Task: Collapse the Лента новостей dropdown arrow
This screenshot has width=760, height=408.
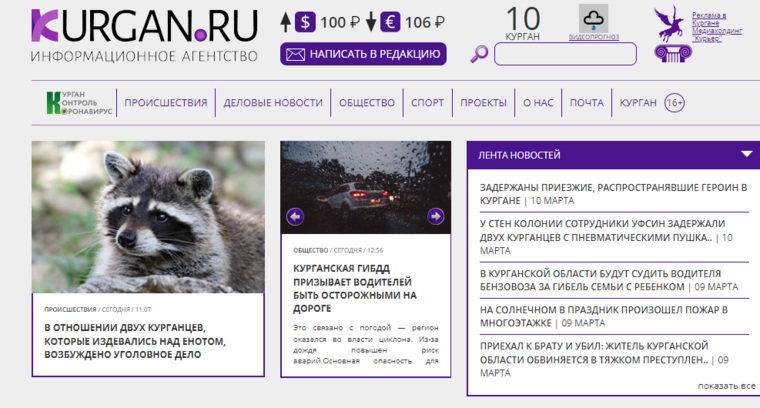Action: [746, 154]
